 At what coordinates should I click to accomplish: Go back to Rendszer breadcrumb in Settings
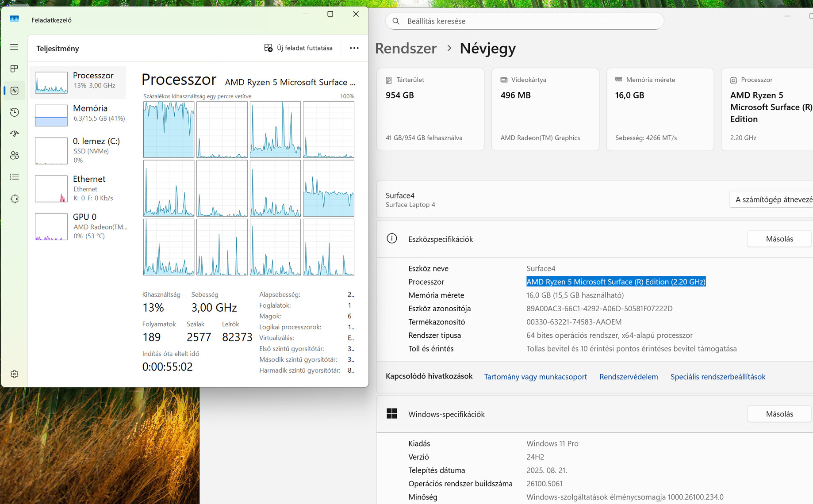coord(406,48)
